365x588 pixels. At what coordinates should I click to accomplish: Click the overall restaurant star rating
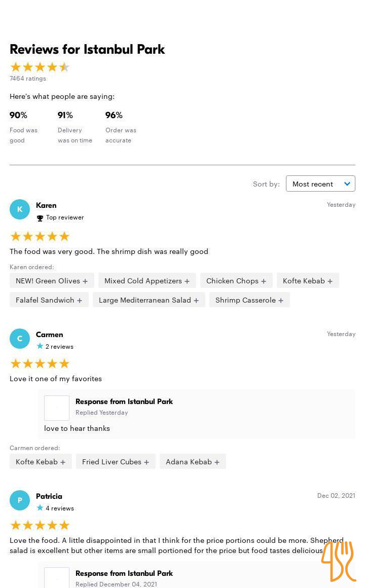click(x=40, y=67)
